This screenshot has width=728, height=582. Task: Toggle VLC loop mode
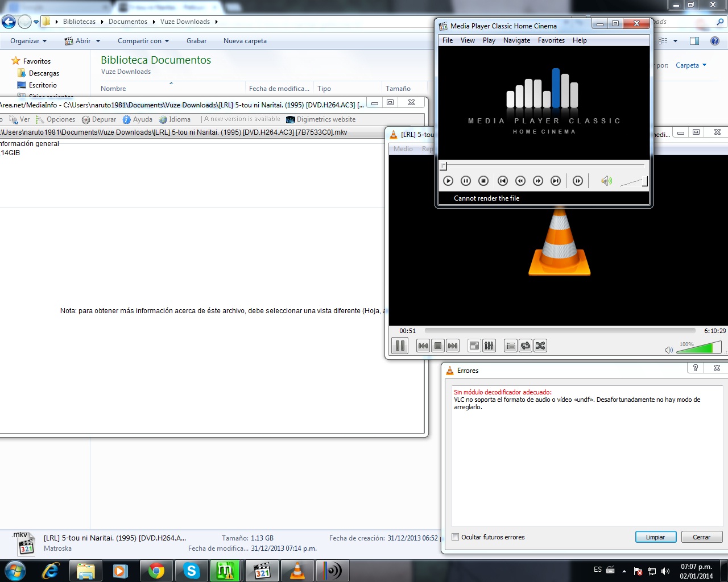(526, 346)
